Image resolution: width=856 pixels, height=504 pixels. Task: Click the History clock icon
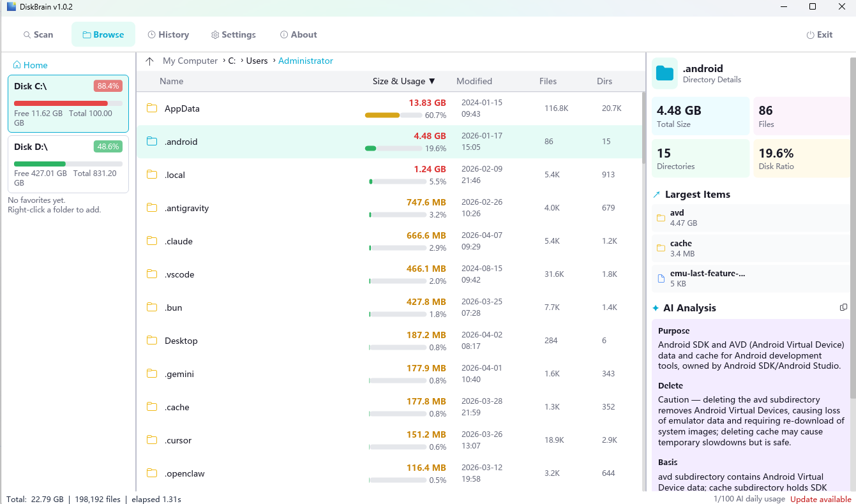(151, 34)
